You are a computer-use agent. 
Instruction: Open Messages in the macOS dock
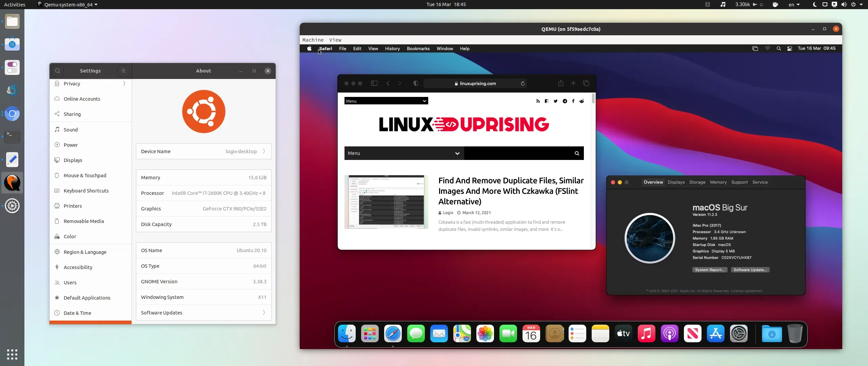416,334
